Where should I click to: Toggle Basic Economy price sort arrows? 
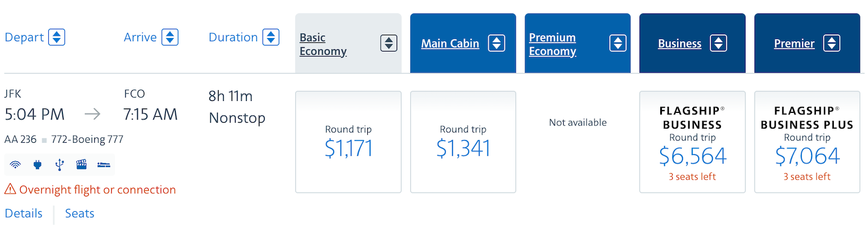point(388,43)
